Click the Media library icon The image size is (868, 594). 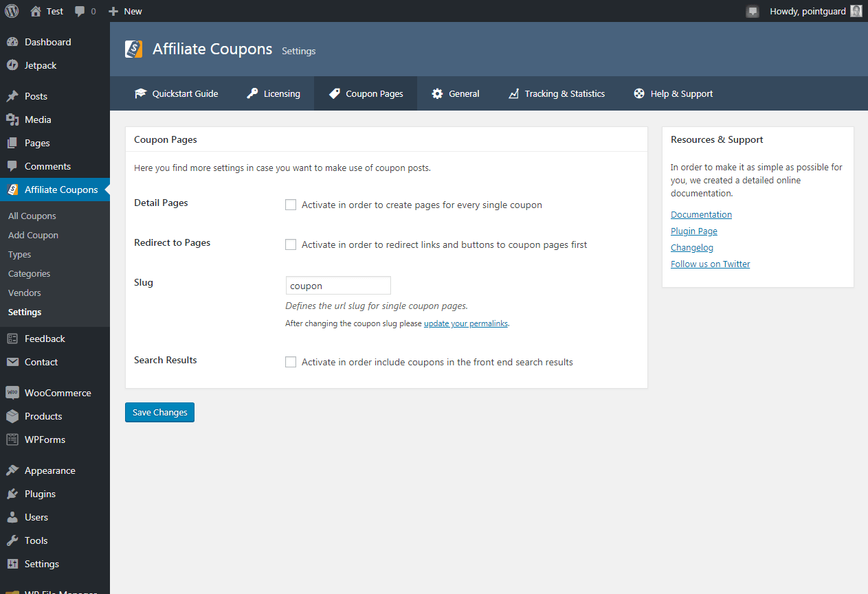pos(12,119)
